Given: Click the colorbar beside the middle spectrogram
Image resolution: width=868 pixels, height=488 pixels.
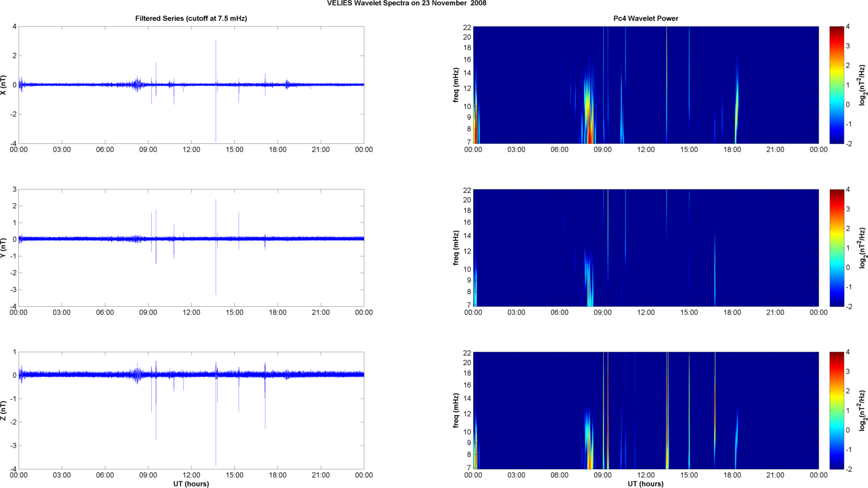Looking at the screenshot, I should pos(836,248).
